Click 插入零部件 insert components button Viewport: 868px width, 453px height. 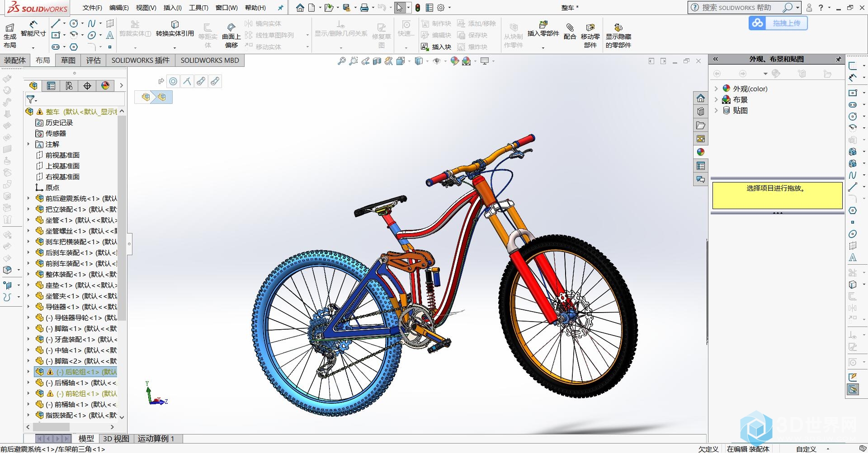(543, 28)
